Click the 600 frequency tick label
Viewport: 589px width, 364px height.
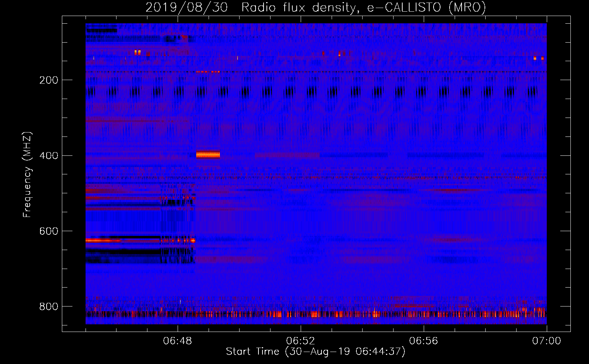pos(49,232)
